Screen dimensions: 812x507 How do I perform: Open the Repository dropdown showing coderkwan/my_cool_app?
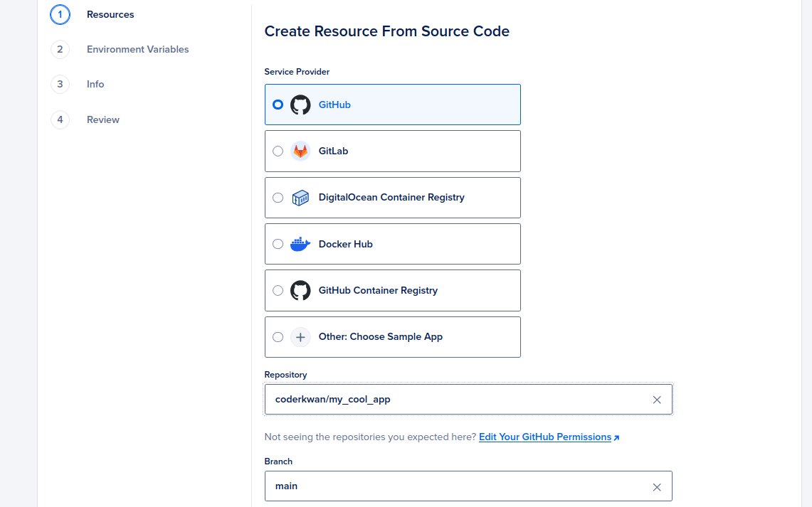point(468,400)
